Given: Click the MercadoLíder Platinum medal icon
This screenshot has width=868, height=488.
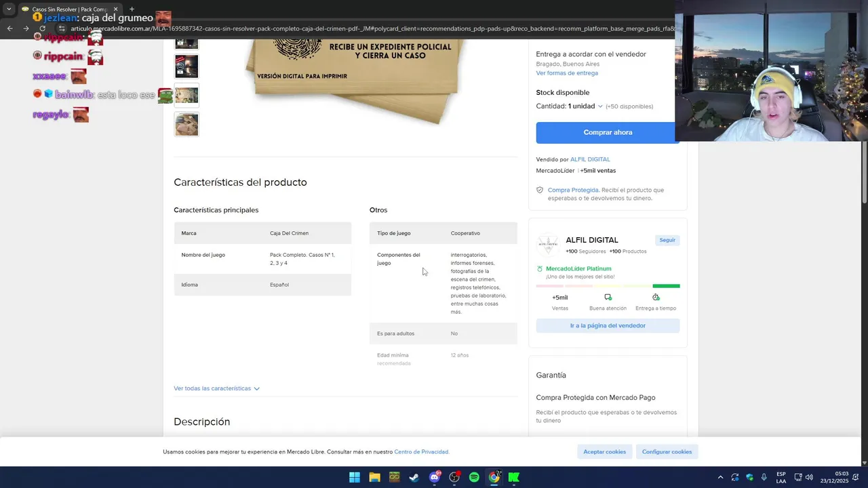Looking at the screenshot, I should tap(540, 269).
